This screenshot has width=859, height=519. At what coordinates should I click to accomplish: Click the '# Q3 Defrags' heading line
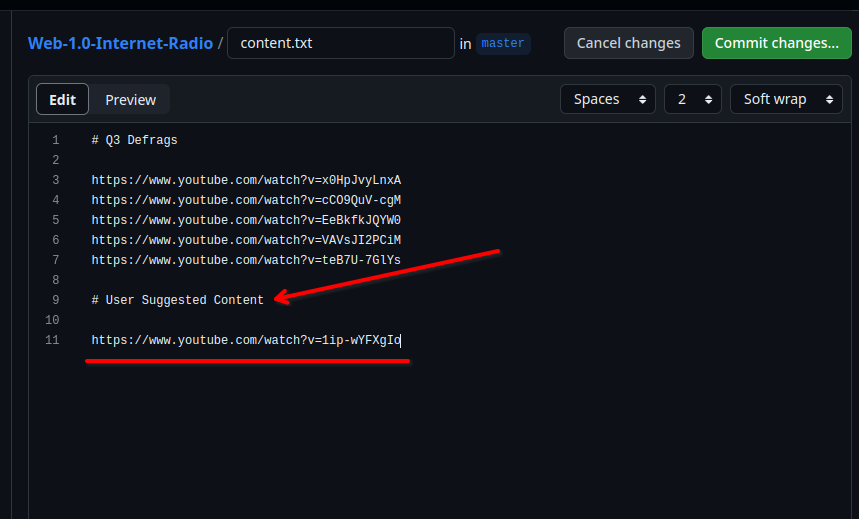[134, 140]
